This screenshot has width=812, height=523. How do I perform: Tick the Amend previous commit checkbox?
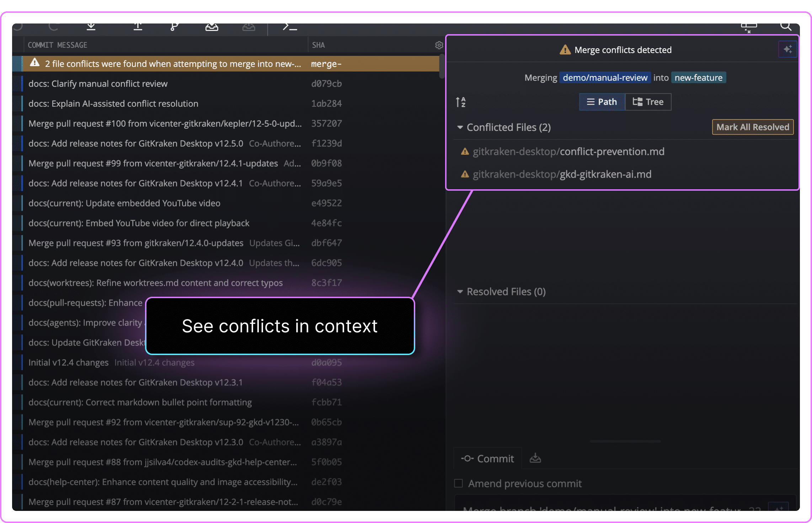click(x=459, y=484)
